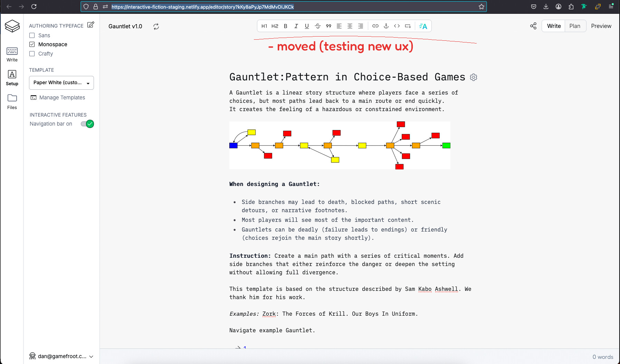Insert code with angle brackets icon

click(x=397, y=26)
